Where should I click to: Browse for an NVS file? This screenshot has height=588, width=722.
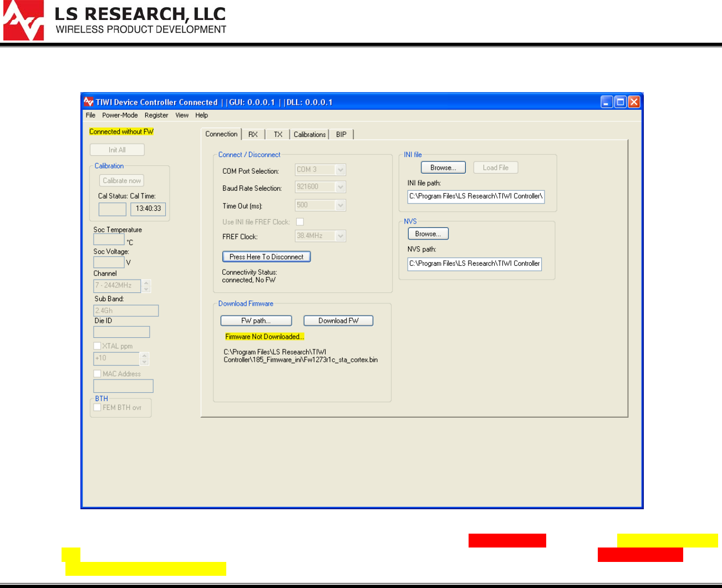coord(428,234)
